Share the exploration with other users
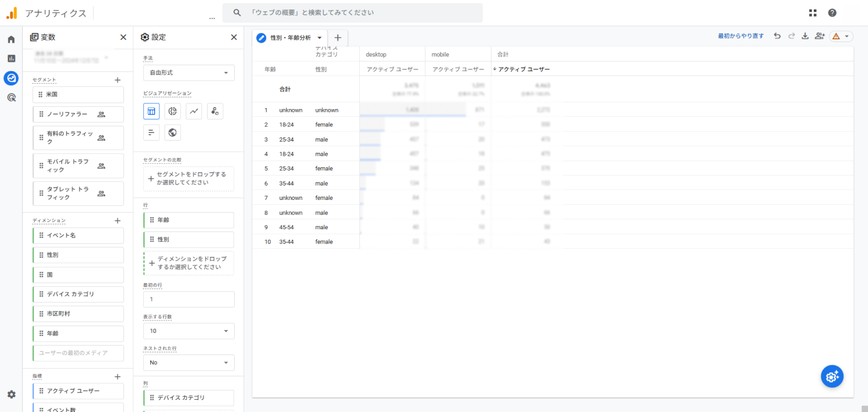 point(820,36)
